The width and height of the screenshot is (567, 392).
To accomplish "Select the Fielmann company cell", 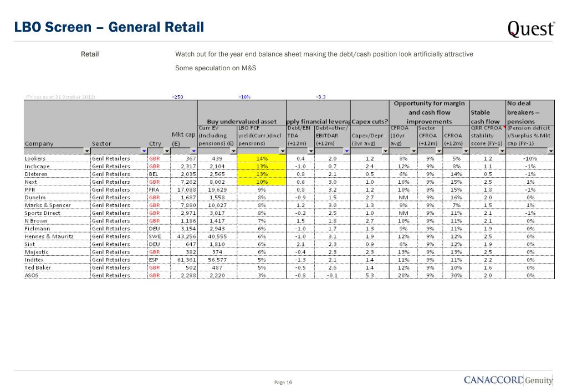I will click(57, 229).
